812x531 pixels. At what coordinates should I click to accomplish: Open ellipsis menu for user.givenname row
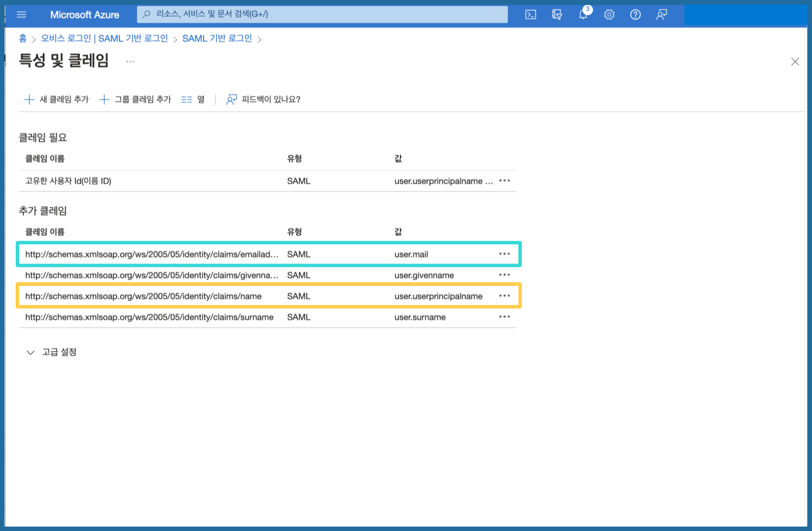[x=505, y=275]
